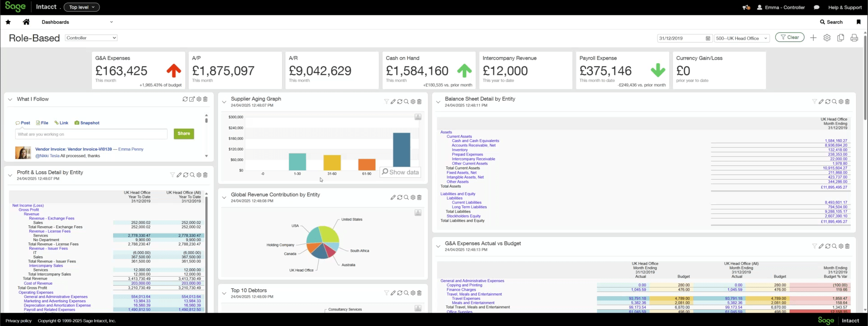Open the Dashboards menu dropdown

tap(77, 22)
